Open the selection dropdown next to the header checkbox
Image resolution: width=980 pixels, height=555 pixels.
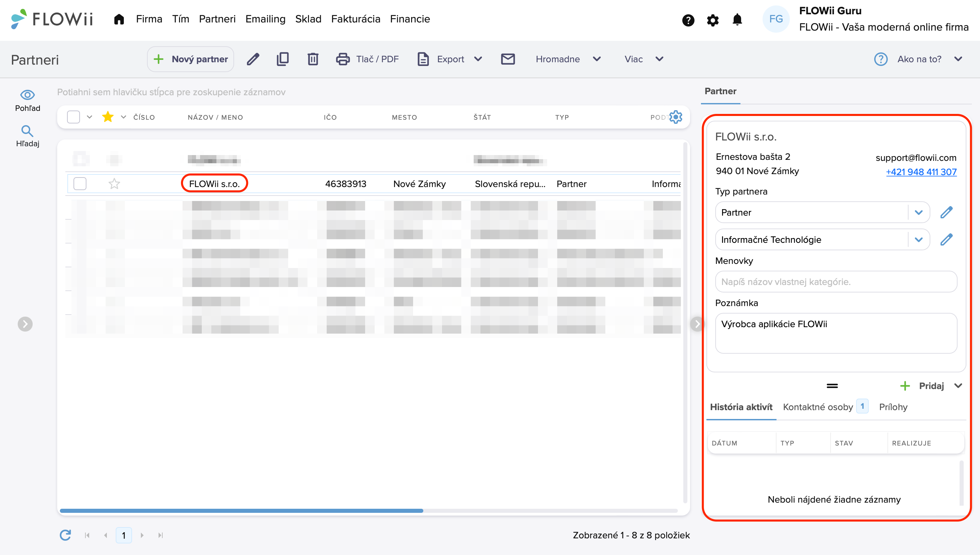click(x=89, y=117)
